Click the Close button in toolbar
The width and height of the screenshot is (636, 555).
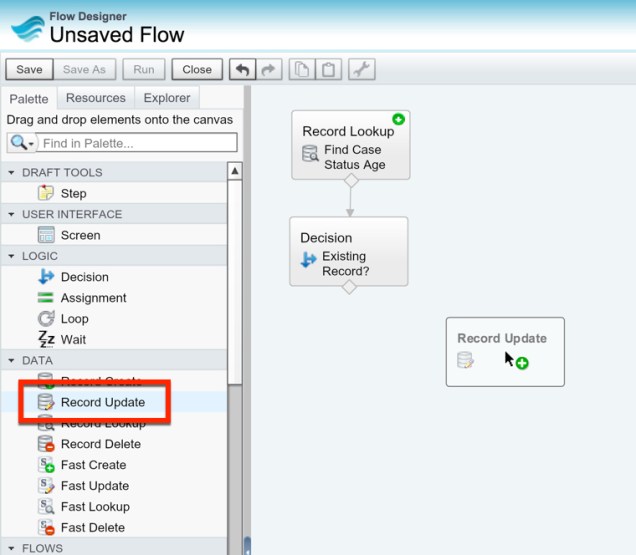(197, 70)
